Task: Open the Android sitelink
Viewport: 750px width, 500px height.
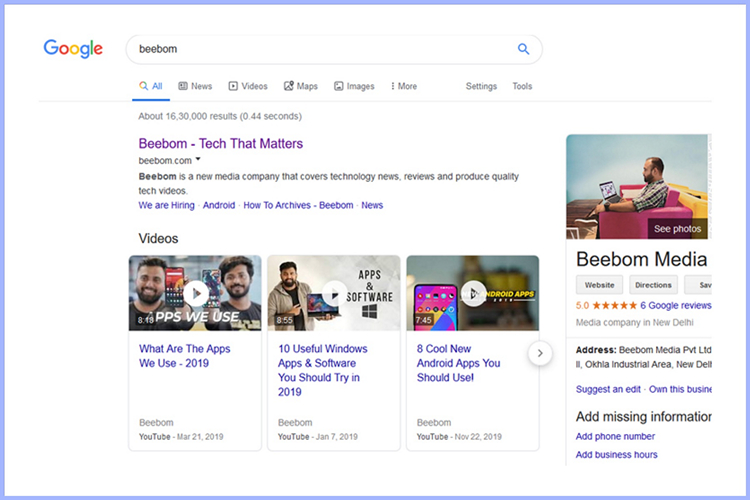Action: click(219, 205)
